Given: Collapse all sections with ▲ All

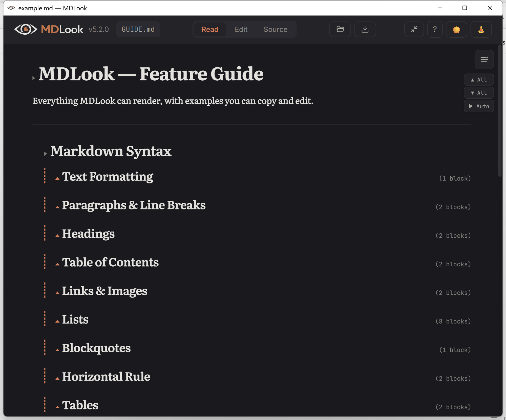Looking at the screenshot, I should tap(478, 80).
